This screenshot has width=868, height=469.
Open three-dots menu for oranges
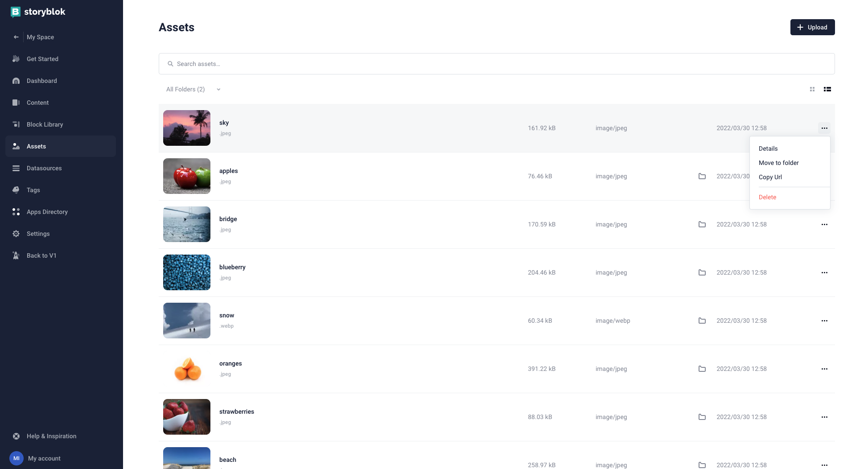pyautogui.click(x=824, y=369)
